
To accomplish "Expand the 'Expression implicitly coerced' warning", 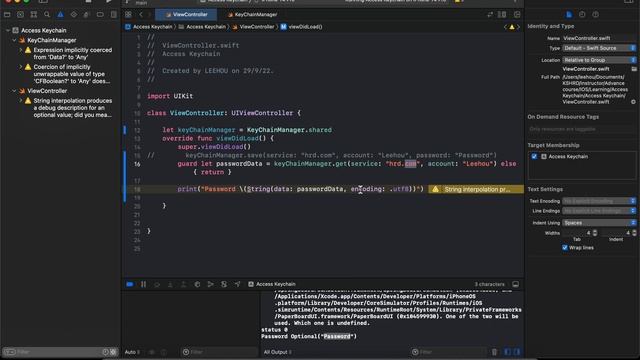I will pyautogui.click(x=21, y=50).
